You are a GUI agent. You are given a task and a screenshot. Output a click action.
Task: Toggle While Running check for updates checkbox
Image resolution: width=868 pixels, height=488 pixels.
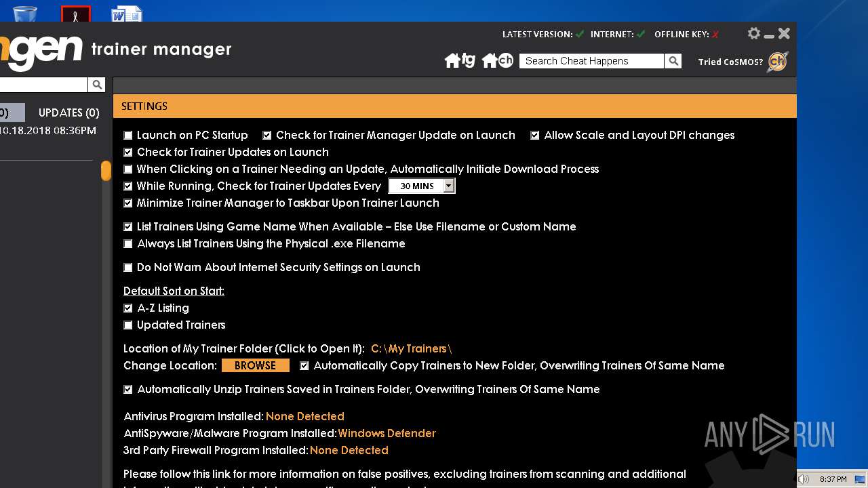point(128,186)
